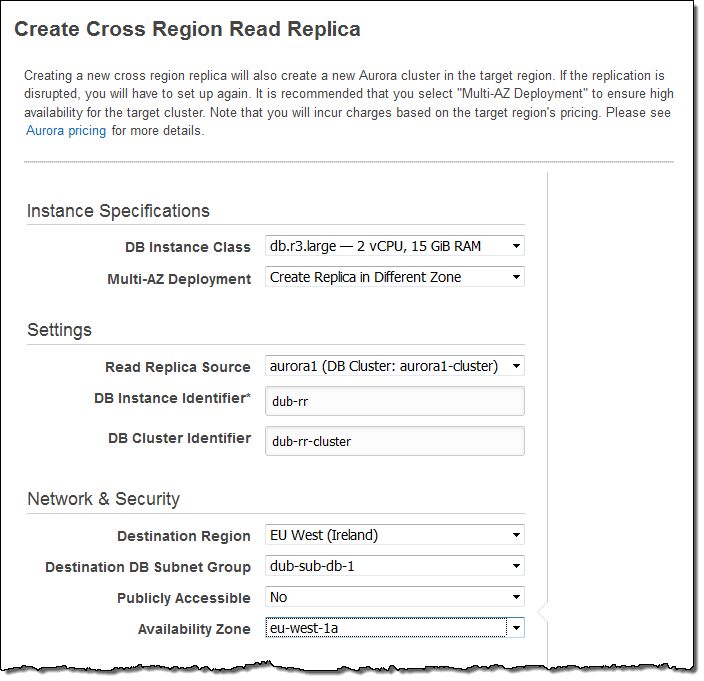Open the Destination Region dropdown
This screenshot has width=704, height=681.
coord(394,535)
